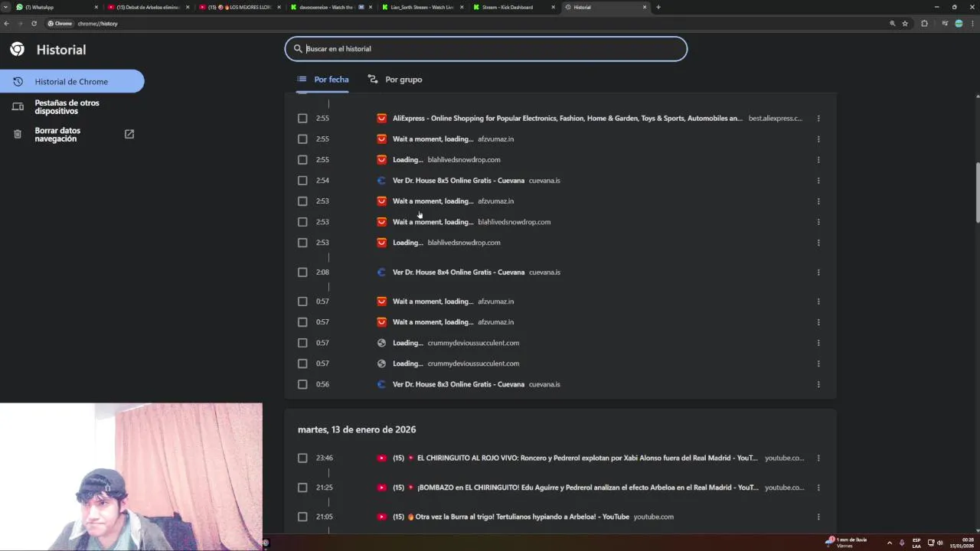
Task: Click the trash icon for Borrar datos navegación
Action: point(18,134)
